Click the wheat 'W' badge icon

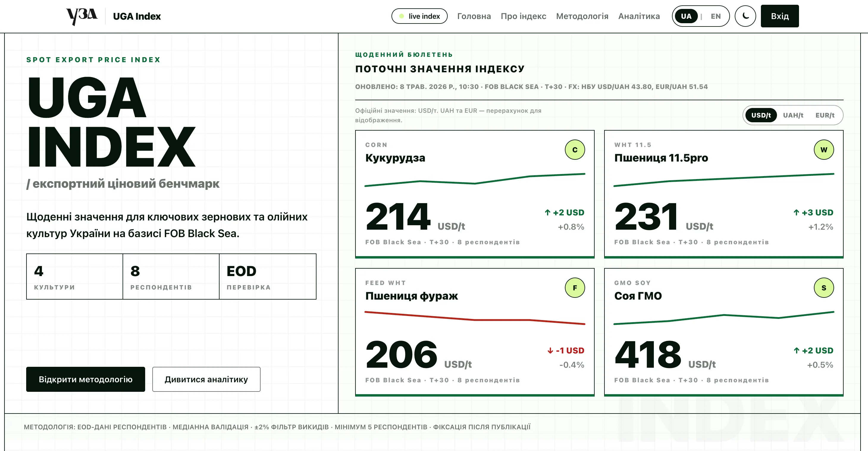tap(824, 150)
